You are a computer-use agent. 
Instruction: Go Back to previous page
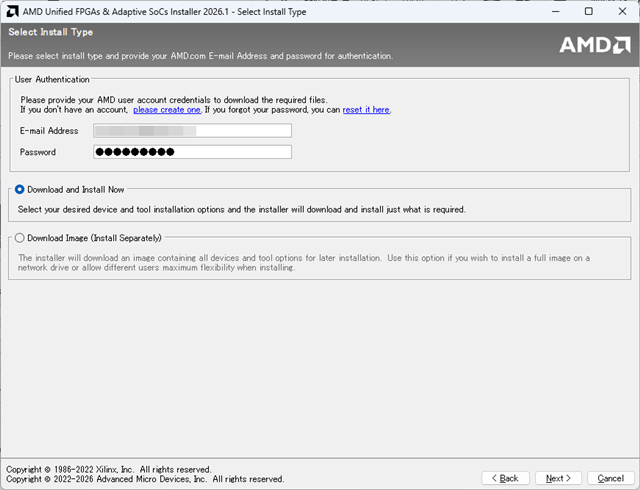(505, 478)
